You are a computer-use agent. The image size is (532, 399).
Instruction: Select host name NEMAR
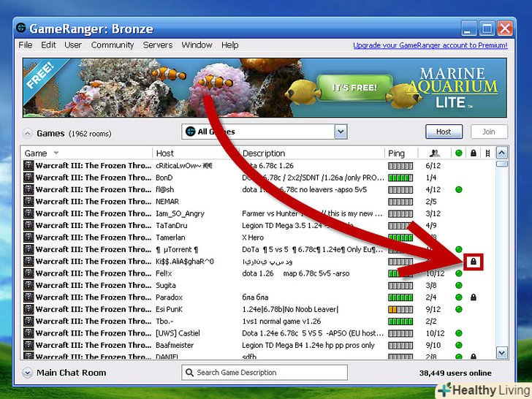[x=167, y=202]
